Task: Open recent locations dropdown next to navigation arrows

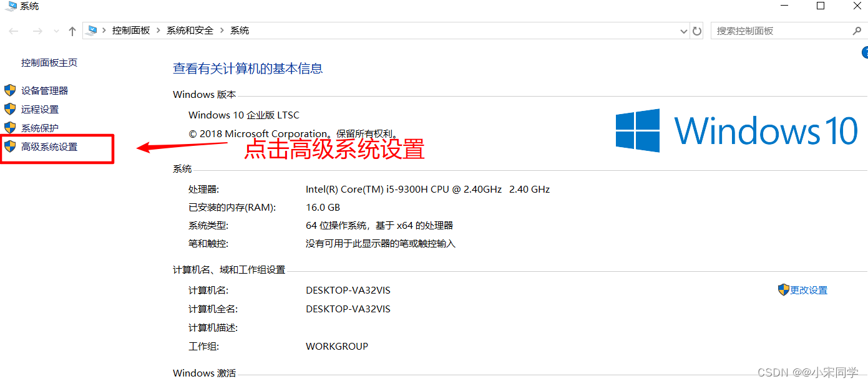Action: tap(56, 31)
